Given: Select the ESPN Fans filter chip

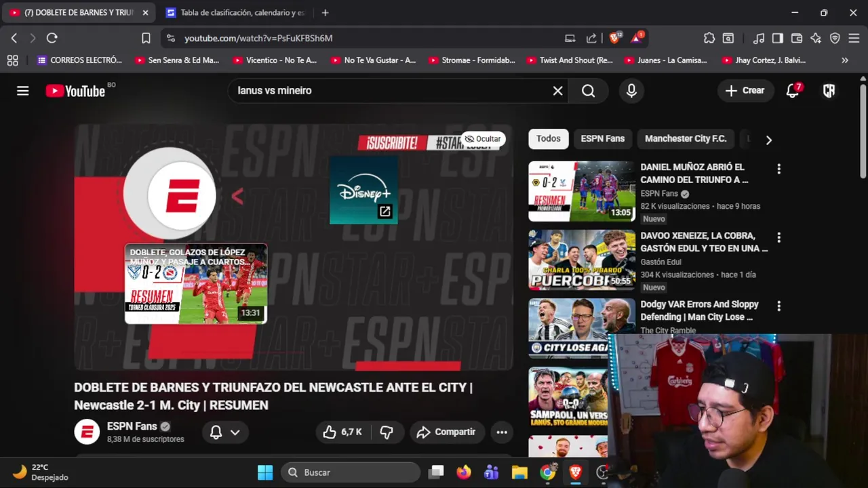Looking at the screenshot, I should click(x=603, y=139).
